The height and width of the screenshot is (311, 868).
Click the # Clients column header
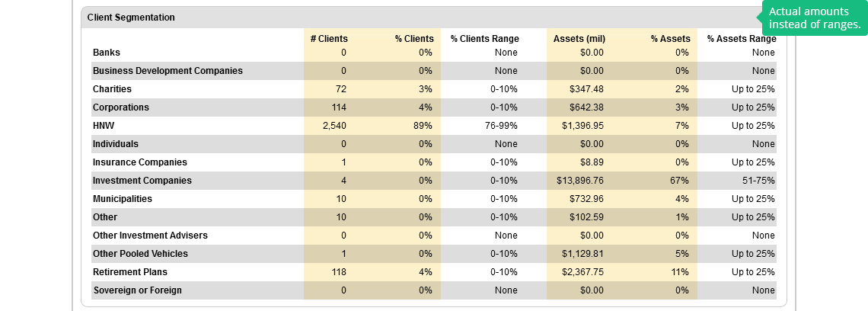[x=329, y=39]
